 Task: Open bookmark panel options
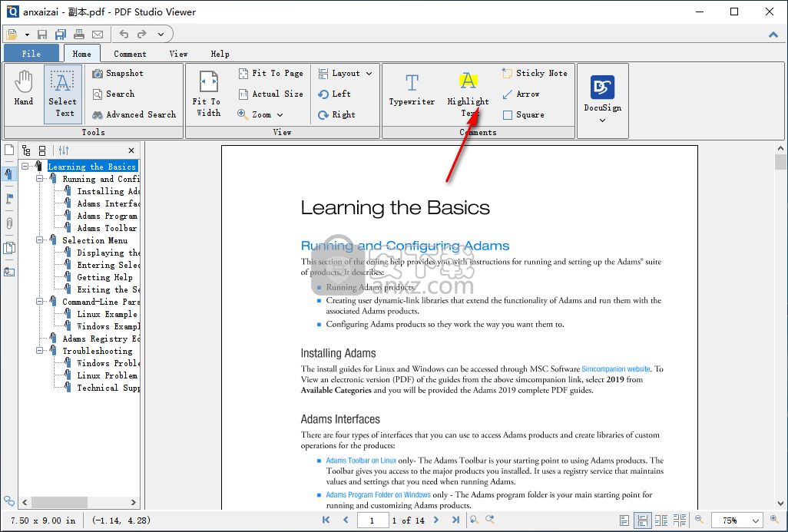63,150
